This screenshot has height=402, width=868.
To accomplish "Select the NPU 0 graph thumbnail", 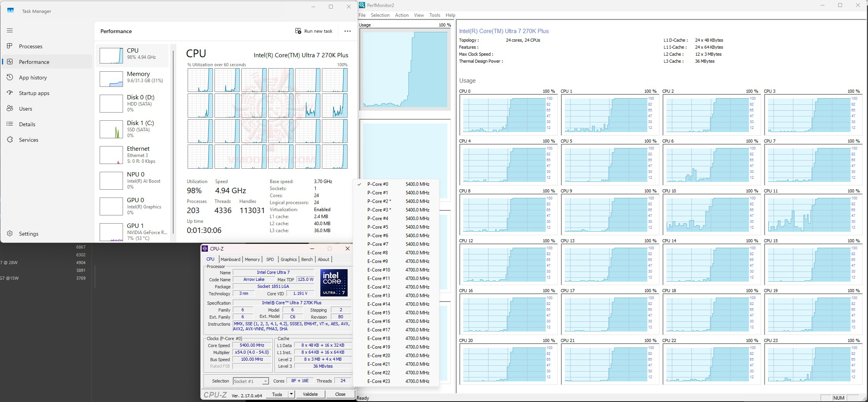I will 111,181.
